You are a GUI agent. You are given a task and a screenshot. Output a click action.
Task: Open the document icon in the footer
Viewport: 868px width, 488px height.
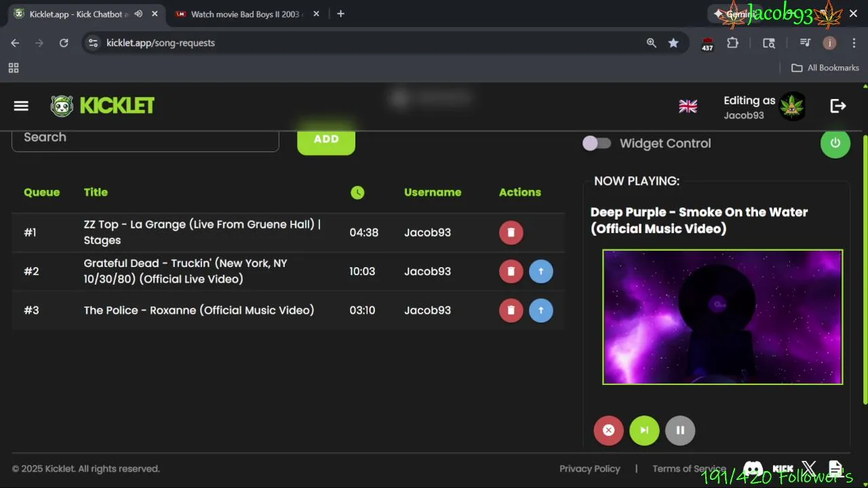[x=835, y=468]
